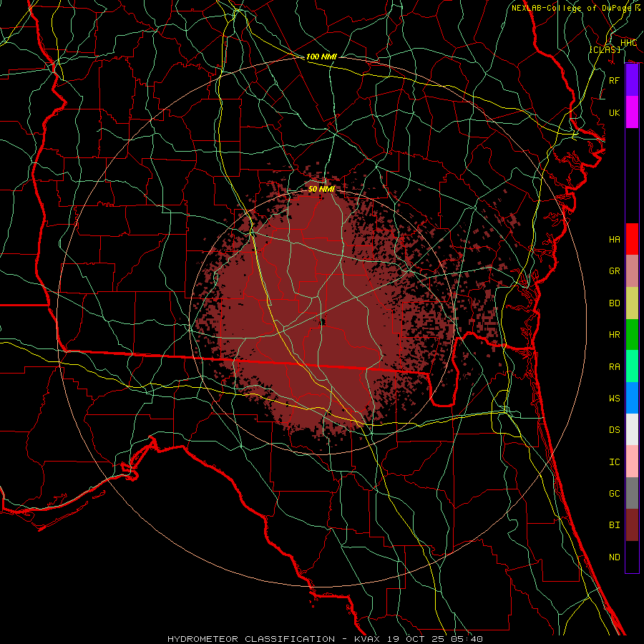Click the "RA" legend label
644x644 pixels.
click(x=615, y=367)
